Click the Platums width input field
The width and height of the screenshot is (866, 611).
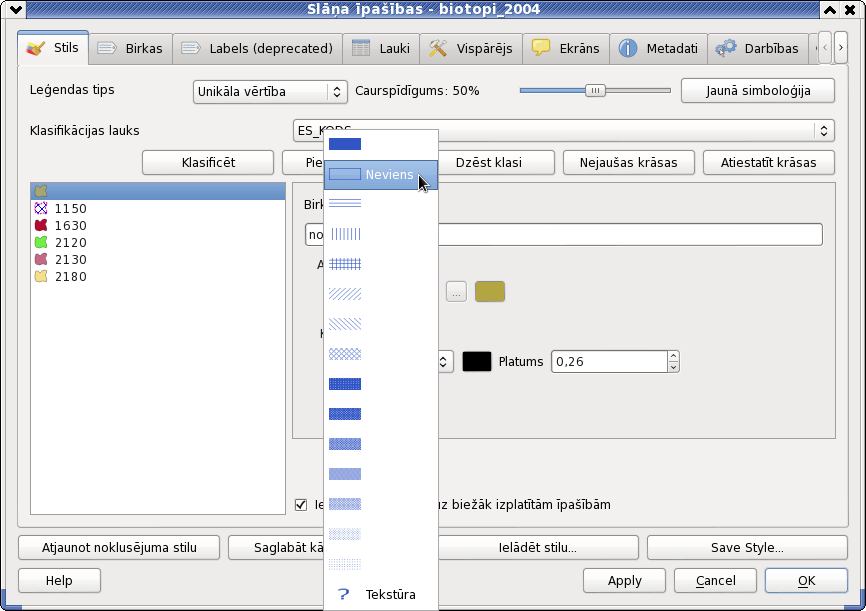point(610,362)
